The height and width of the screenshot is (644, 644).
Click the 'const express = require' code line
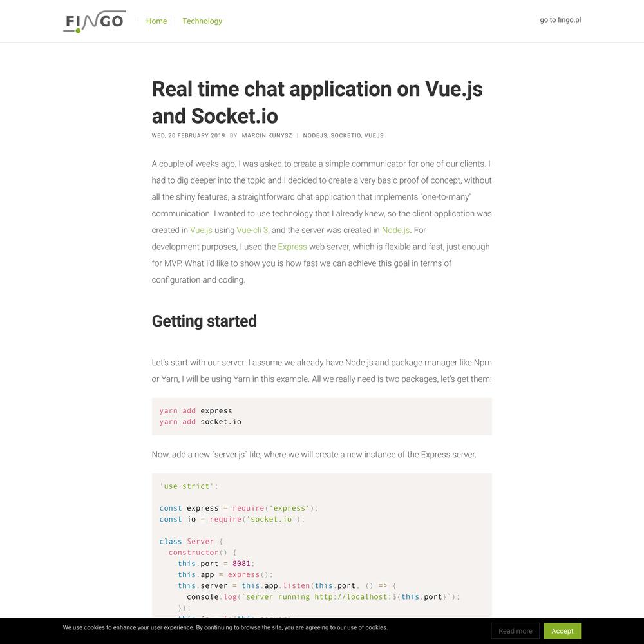(239, 508)
